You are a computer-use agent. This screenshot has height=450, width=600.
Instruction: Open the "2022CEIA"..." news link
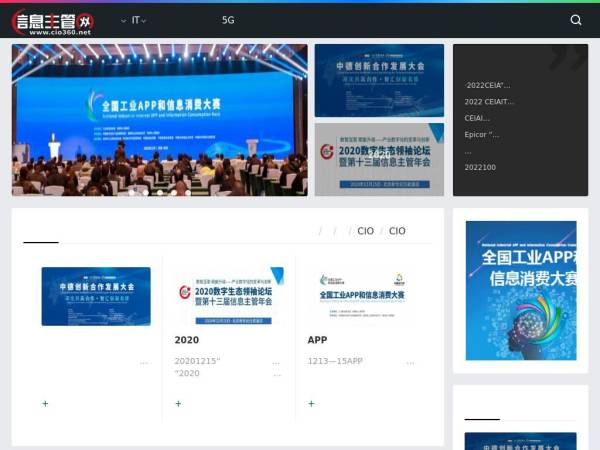coord(487,85)
